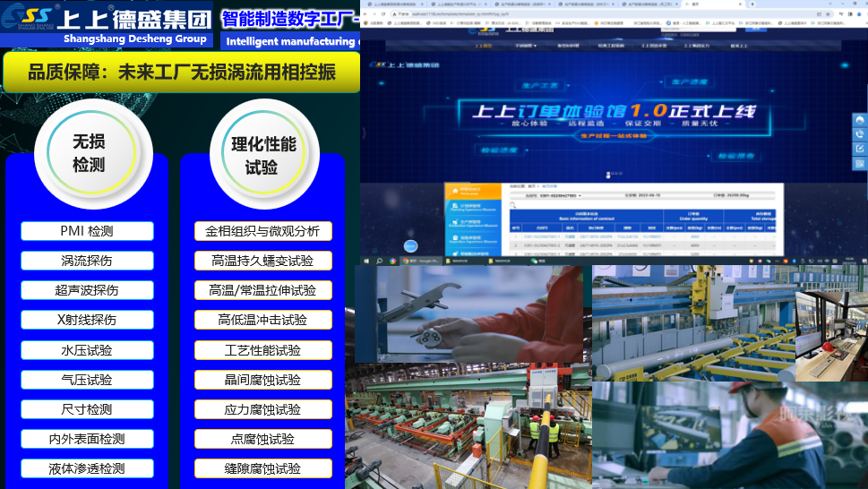The image size is (868, 489).
Task: Open Windows taskbar search
Action: coord(379,261)
